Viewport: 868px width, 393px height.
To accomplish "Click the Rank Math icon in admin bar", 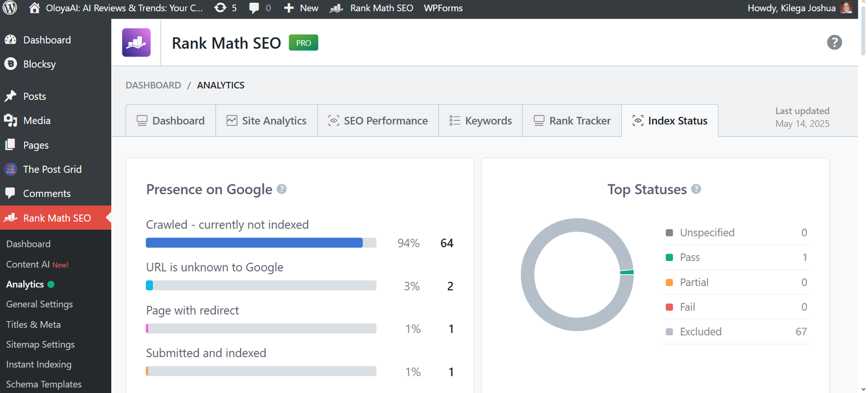I will pos(336,8).
